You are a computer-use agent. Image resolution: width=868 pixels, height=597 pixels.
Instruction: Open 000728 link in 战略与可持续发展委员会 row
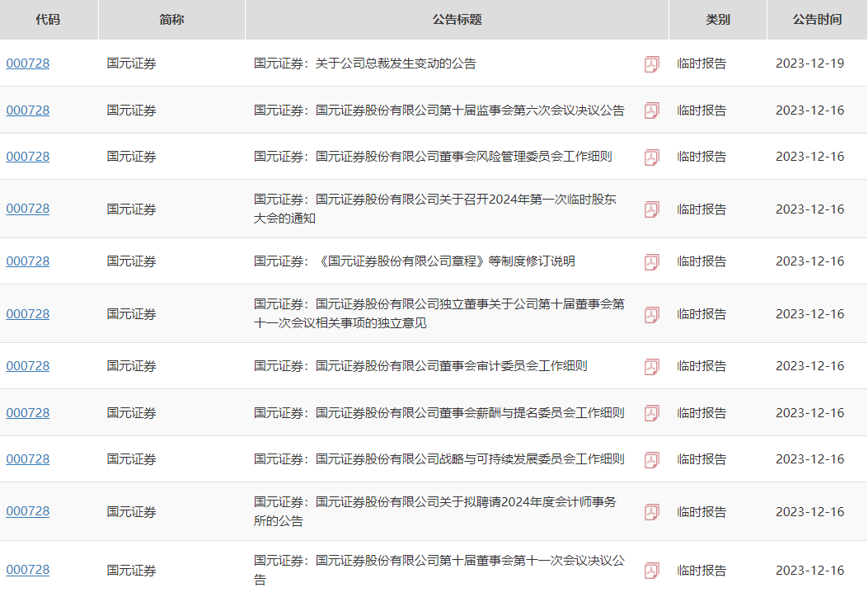tap(28, 459)
